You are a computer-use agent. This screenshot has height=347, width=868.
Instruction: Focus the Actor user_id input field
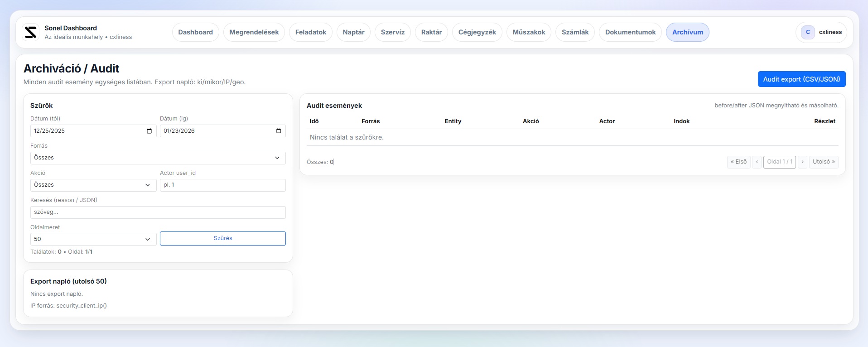point(222,185)
